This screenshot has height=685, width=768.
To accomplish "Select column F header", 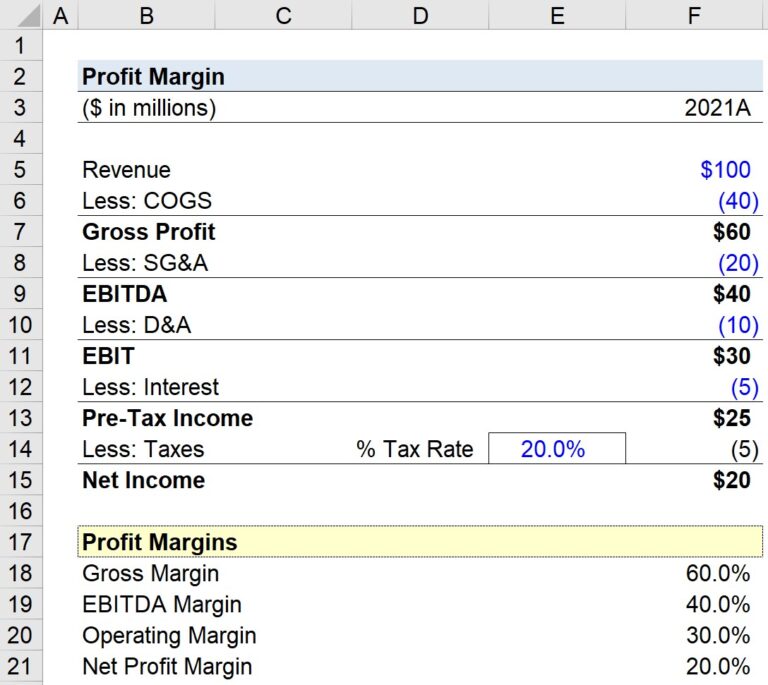I will click(696, 15).
